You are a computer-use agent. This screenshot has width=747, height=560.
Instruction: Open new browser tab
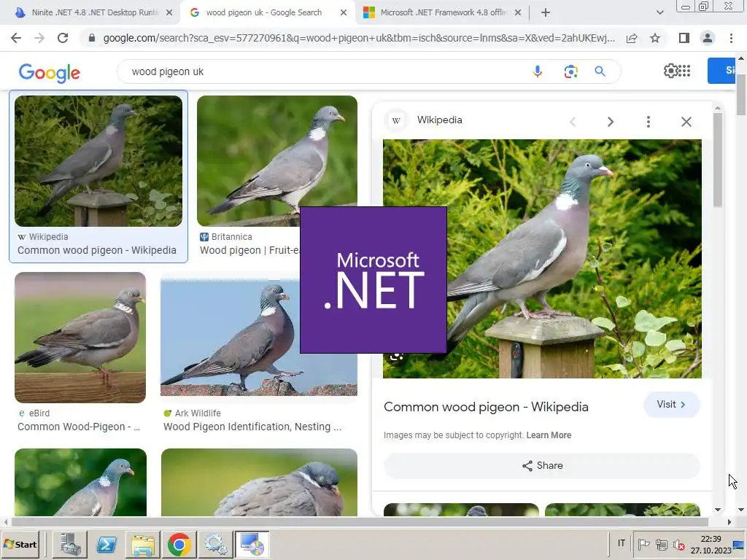tap(546, 13)
